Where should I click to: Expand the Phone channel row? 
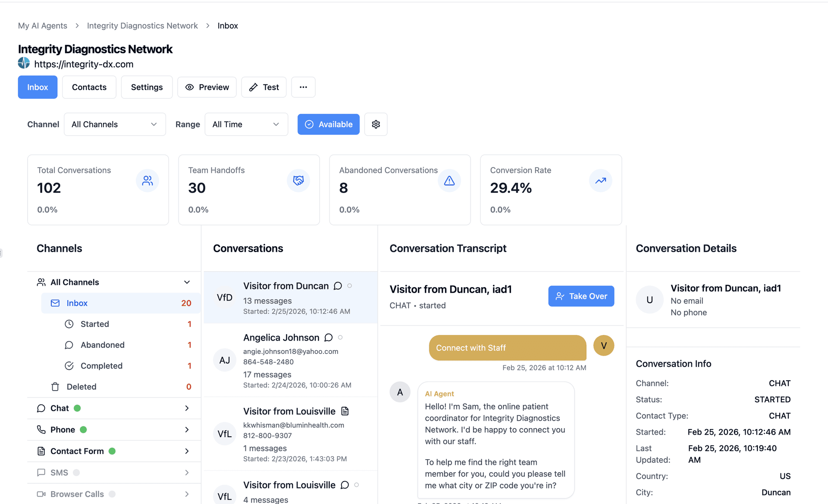[x=114, y=429]
